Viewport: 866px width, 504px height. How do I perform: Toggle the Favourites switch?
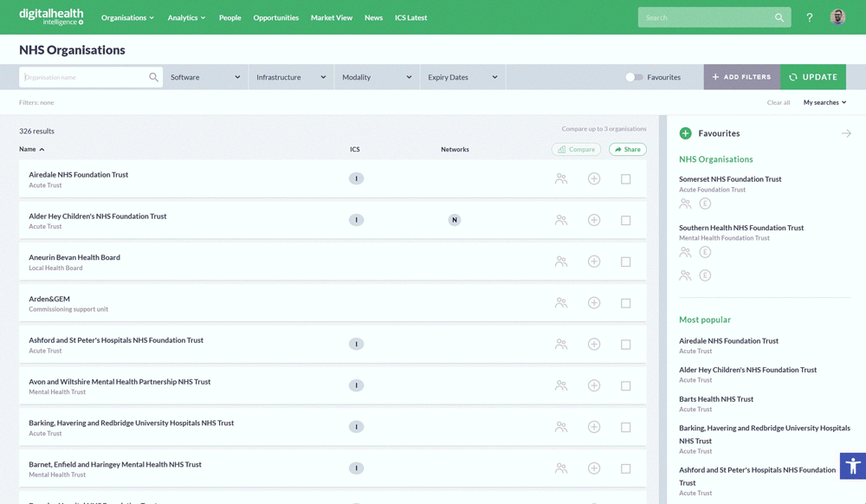click(x=634, y=77)
